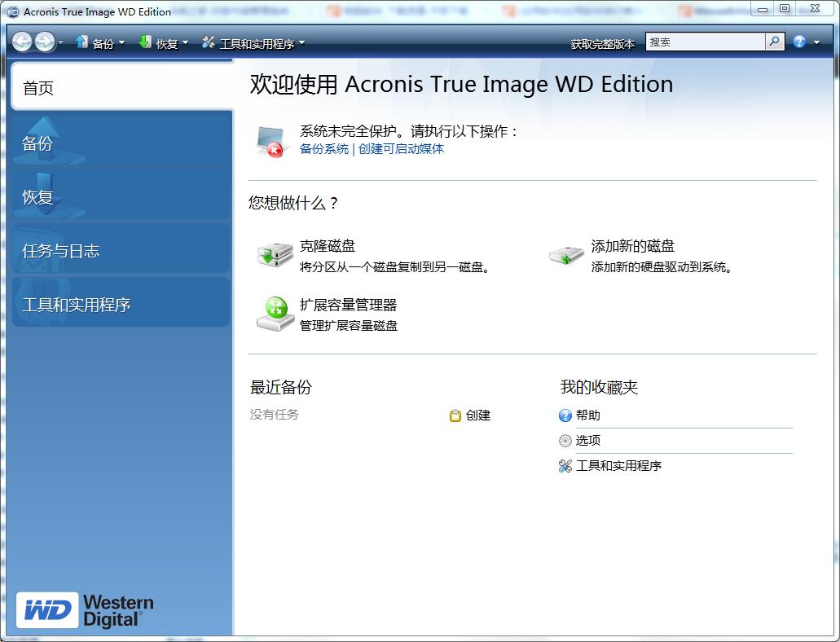Click the 扩展容量管理器 green icon
Screen dimensions: 840x642
(275, 314)
